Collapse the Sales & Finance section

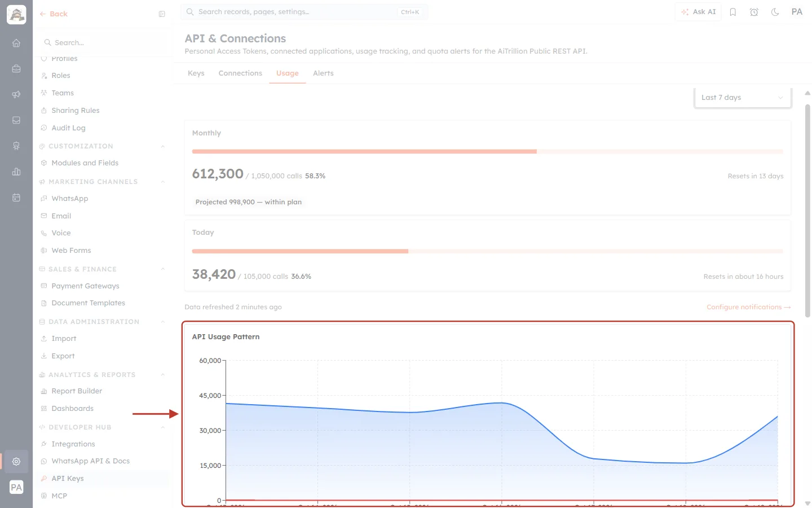pyautogui.click(x=163, y=269)
